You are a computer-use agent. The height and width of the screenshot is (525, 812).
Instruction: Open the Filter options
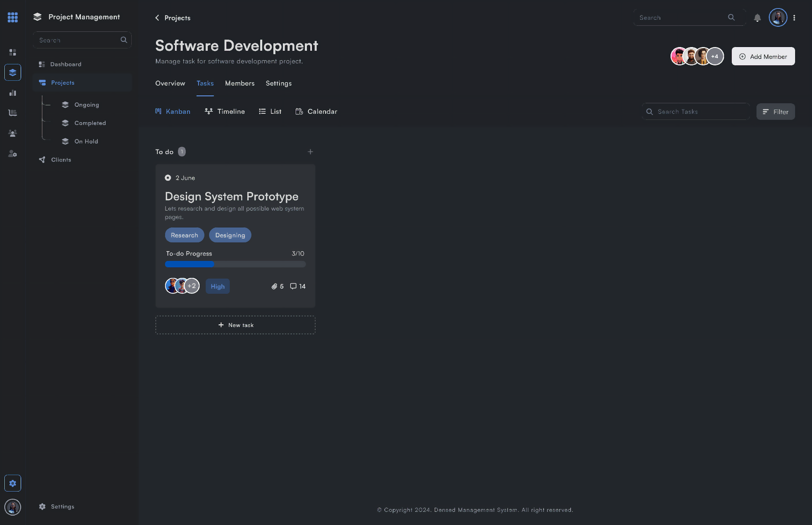pyautogui.click(x=775, y=111)
